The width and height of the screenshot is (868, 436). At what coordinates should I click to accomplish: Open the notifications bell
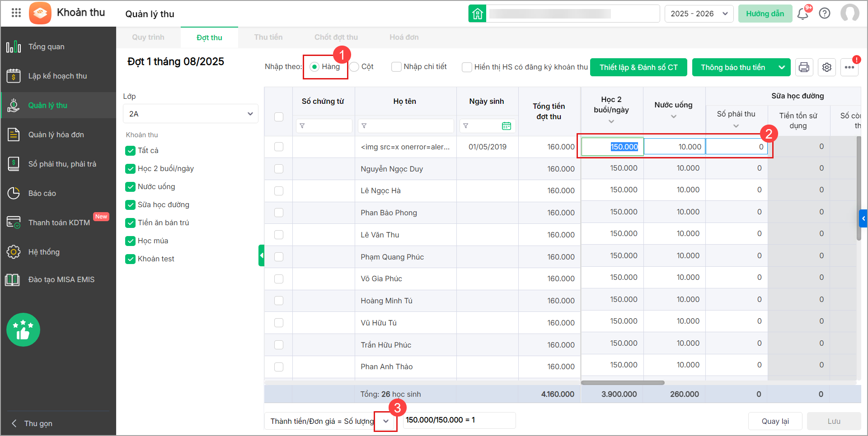803,14
